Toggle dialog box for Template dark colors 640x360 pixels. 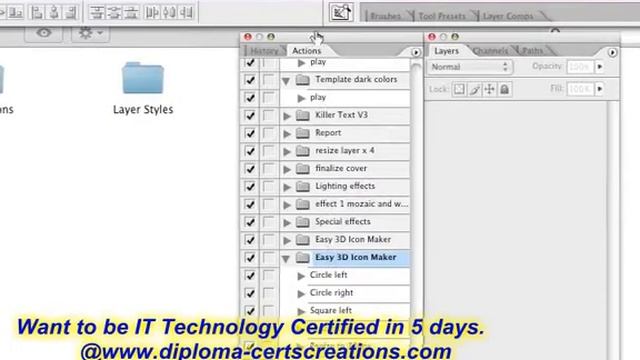click(x=269, y=80)
